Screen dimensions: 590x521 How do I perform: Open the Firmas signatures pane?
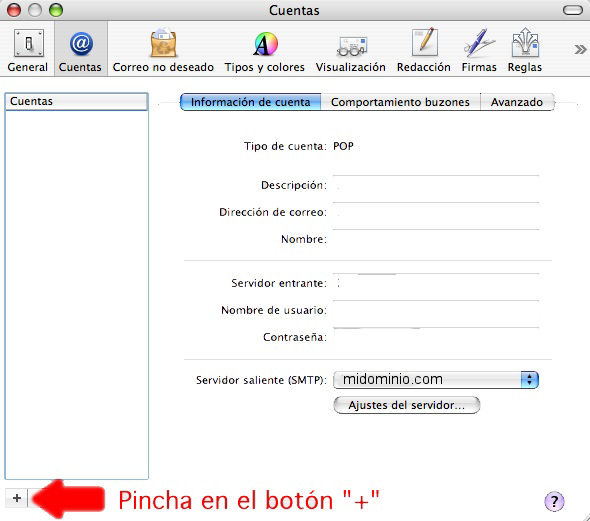[x=479, y=50]
